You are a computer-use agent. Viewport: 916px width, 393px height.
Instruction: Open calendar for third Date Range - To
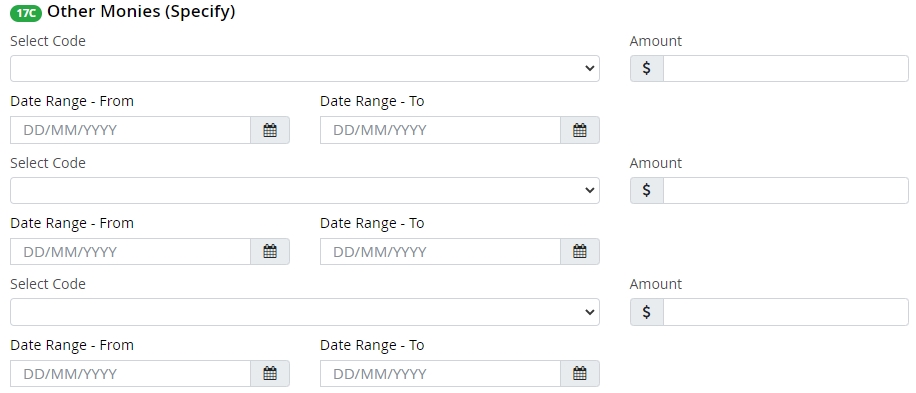(x=580, y=373)
